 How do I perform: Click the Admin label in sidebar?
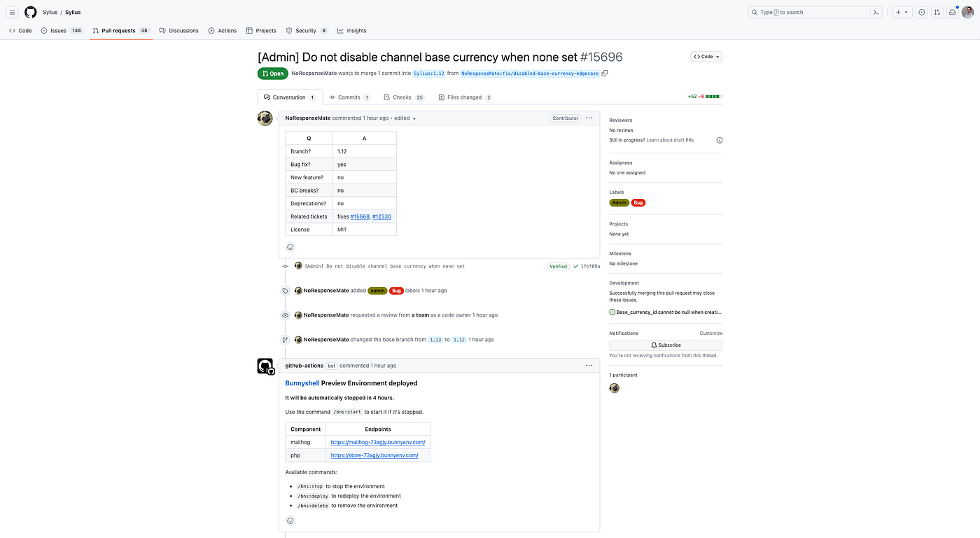[x=619, y=202]
